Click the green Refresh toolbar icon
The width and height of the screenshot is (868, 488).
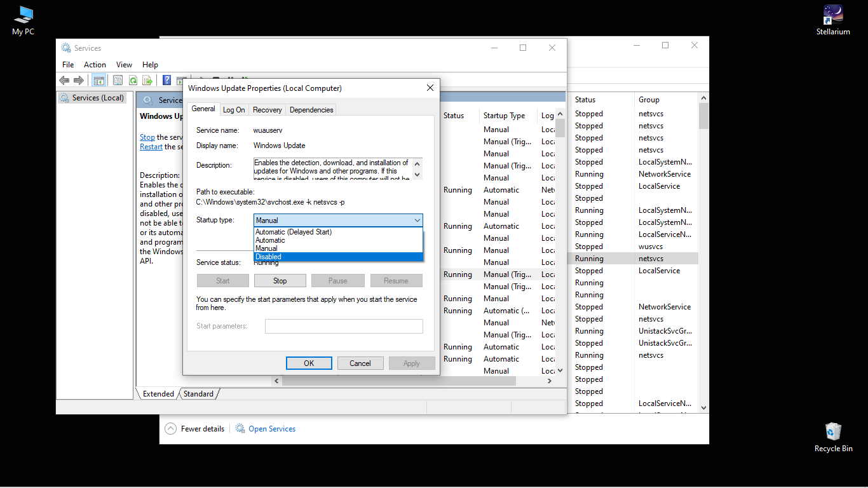tap(133, 80)
